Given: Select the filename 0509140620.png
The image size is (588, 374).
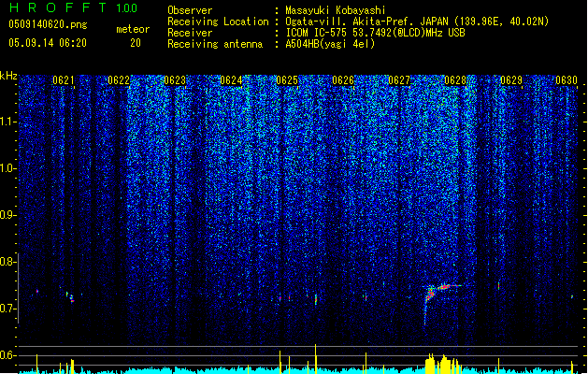Looking at the screenshot, I should 48,24.
